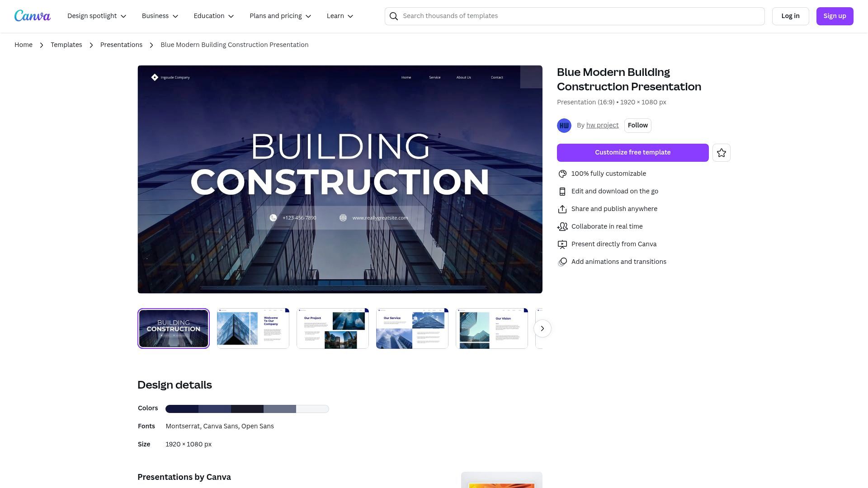Click the Blue Modern Building Construction breadcrumb text
The width and height of the screenshot is (868, 488).
point(235,45)
